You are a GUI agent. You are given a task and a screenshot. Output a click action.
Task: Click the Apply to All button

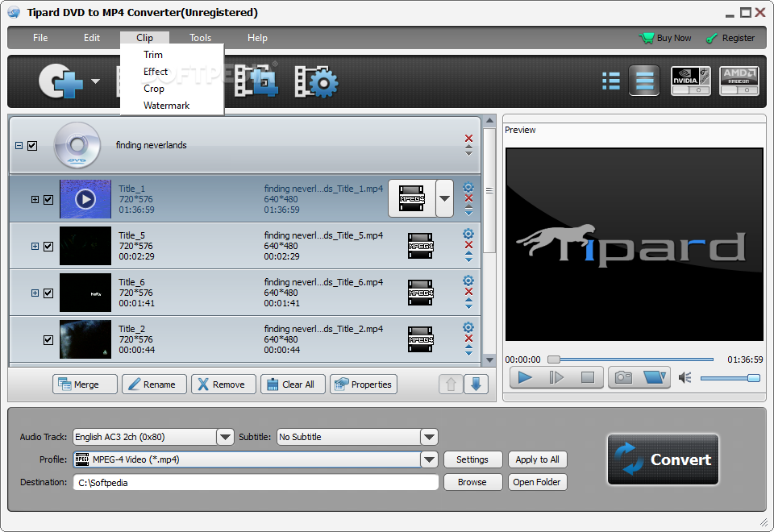pyautogui.click(x=538, y=459)
